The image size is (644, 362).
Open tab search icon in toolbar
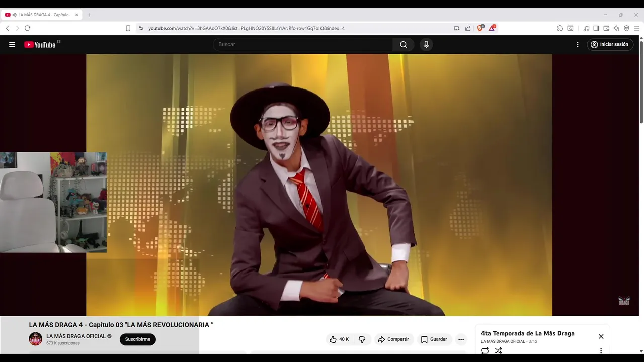[570, 28]
